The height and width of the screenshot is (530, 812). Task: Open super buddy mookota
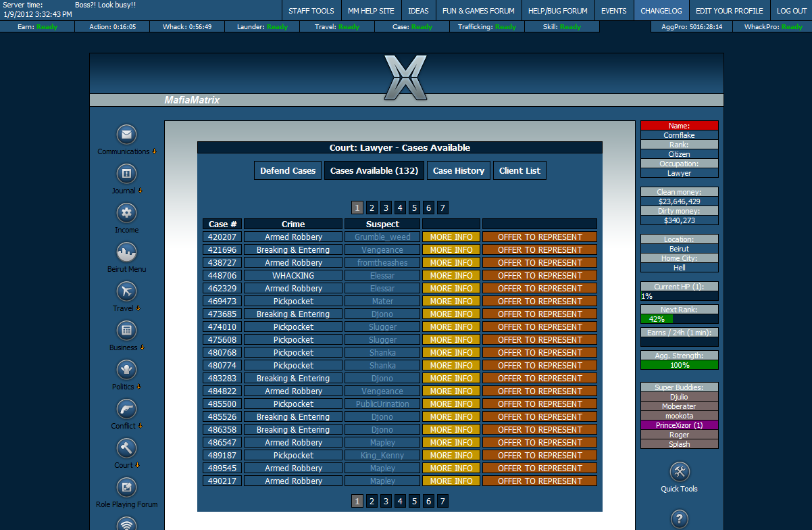[x=680, y=416]
